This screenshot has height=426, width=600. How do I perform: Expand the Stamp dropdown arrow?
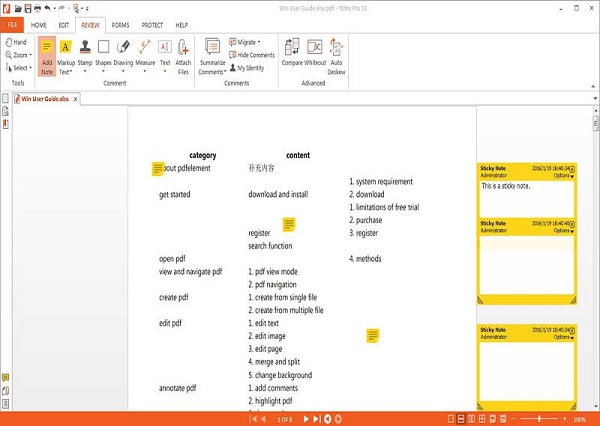coord(85,71)
